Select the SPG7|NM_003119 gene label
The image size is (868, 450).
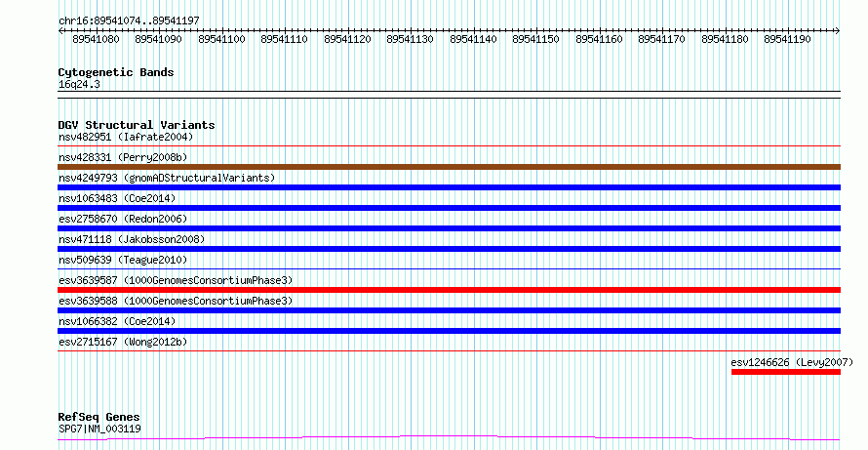99,429
